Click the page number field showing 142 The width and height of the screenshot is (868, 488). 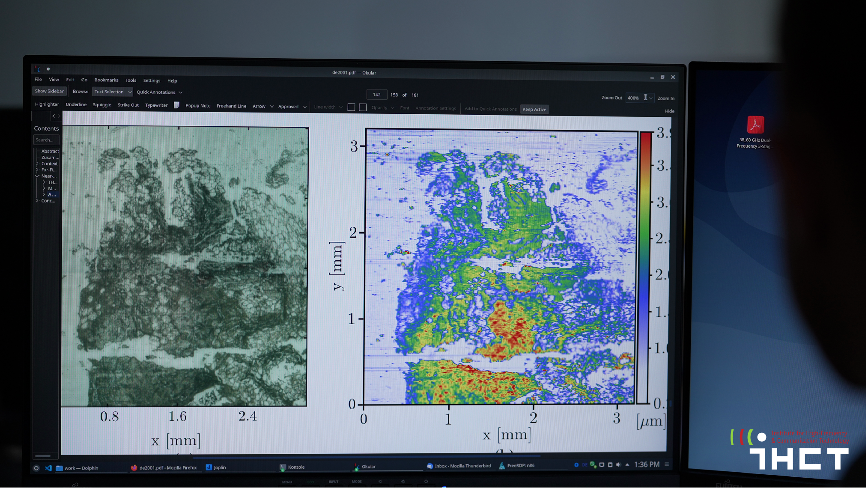[x=377, y=95]
